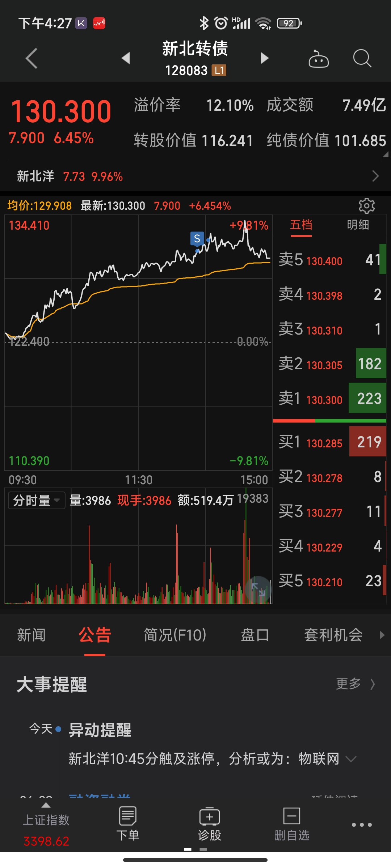Tap 删自选 to remove from watchlist
This screenshot has height=868, width=391.
[292, 824]
